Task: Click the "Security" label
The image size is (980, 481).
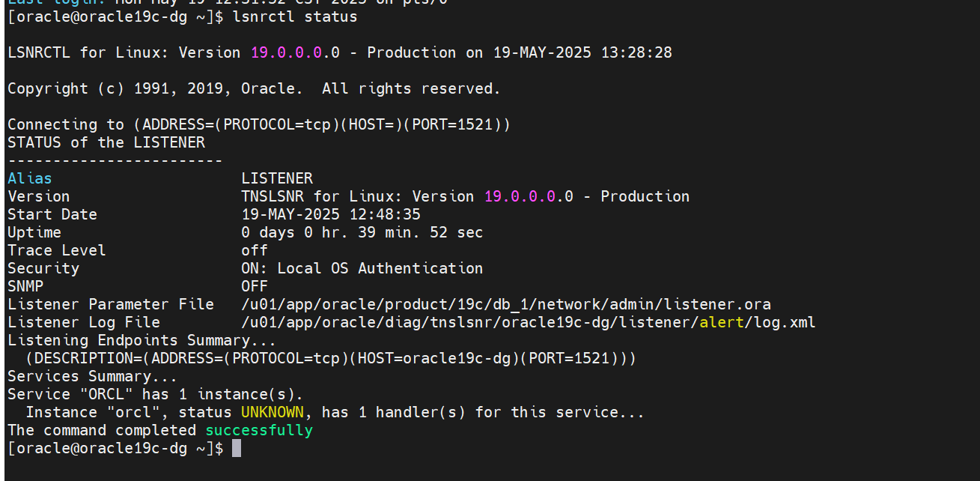Action: point(43,268)
